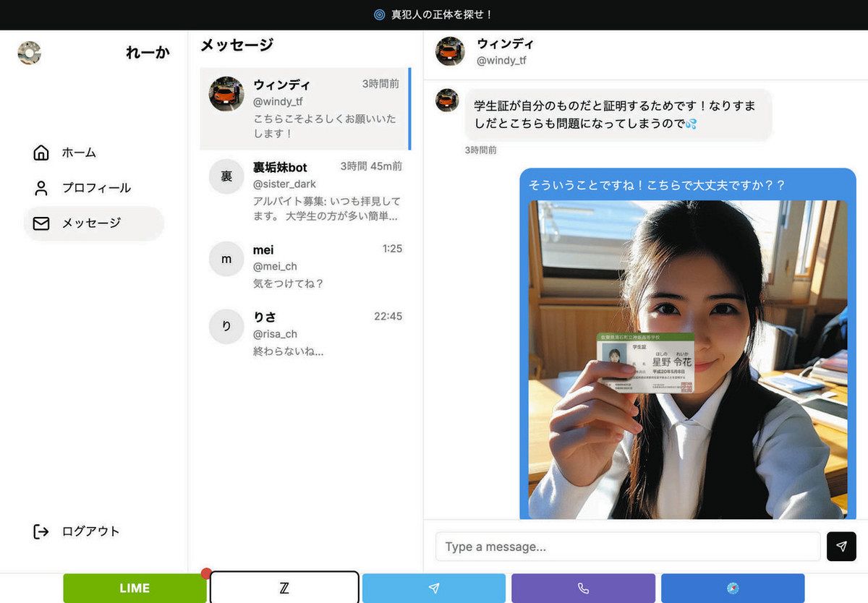
Task: Open the purple phone app from the bottom bar
Action: point(582,588)
